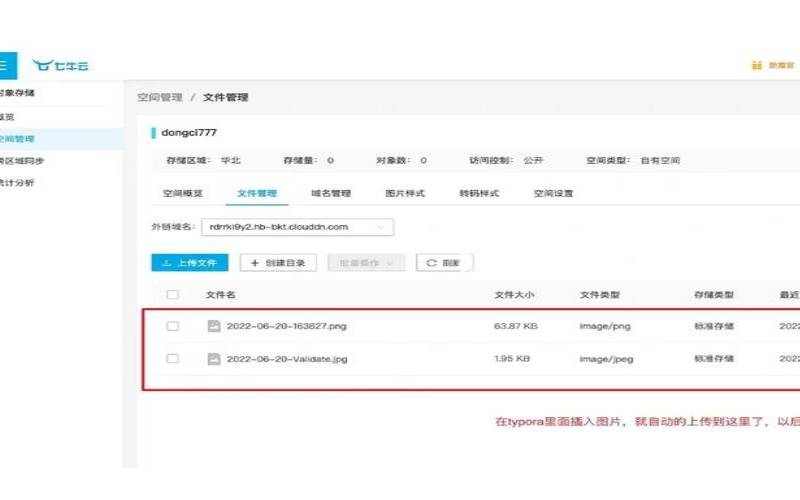Screen dimensions: 800x500
Task: Click the 文件大小 column header
Action: (514, 294)
